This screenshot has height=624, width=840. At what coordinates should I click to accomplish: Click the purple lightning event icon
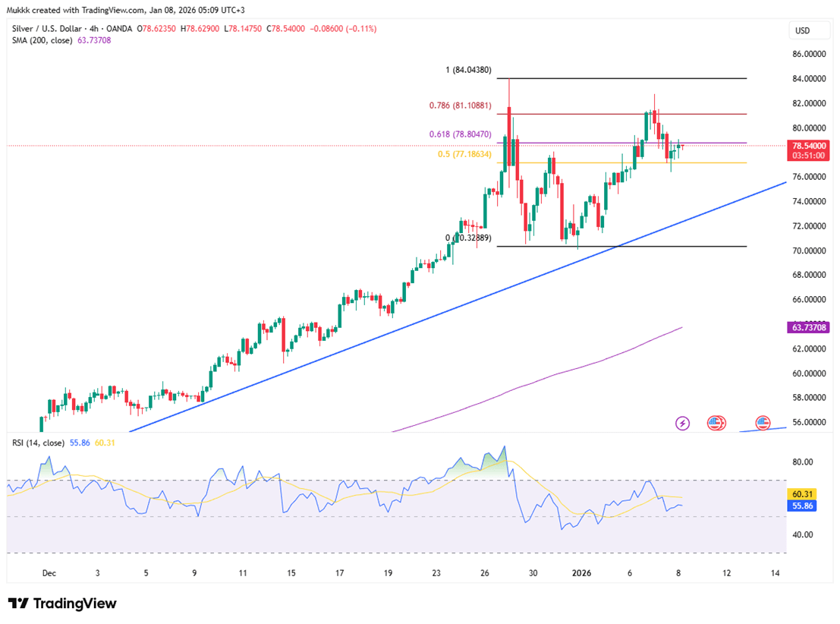tap(682, 423)
